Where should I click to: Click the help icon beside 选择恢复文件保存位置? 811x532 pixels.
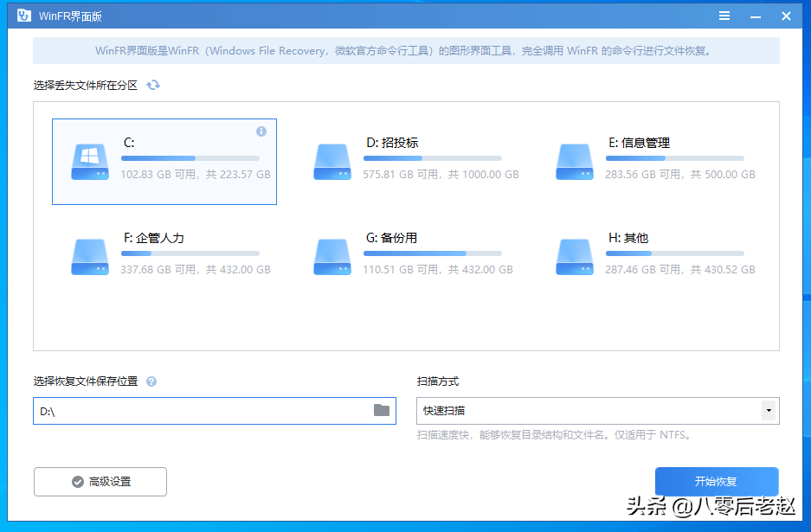point(151,381)
